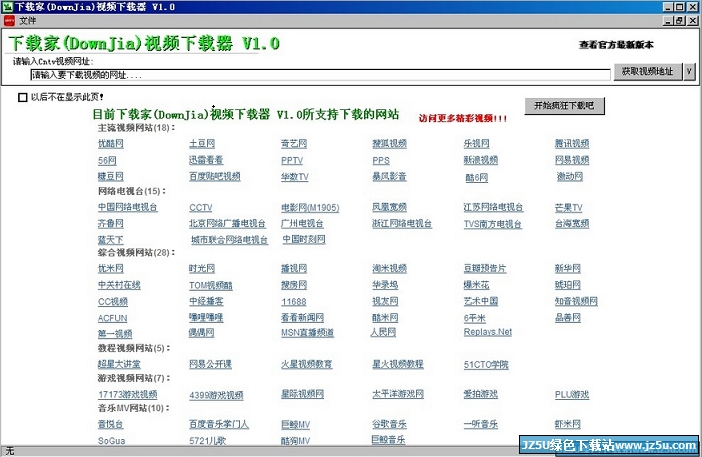The width and height of the screenshot is (702, 457).
Task: Open the 4399游戏视频 link
Action: click(216, 395)
